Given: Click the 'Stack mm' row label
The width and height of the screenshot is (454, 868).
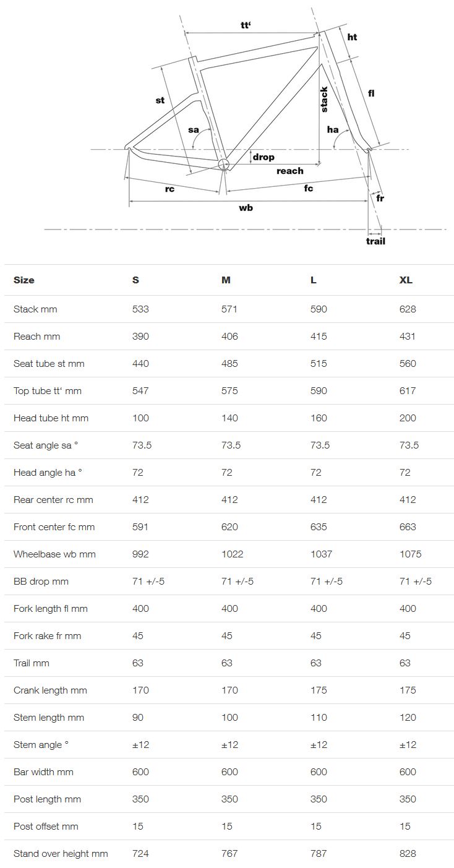Looking at the screenshot, I should coord(35,309).
